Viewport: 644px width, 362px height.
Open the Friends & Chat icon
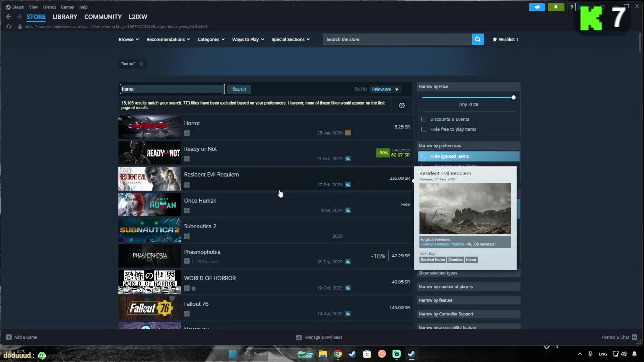pyautogui.click(x=634, y=337)
